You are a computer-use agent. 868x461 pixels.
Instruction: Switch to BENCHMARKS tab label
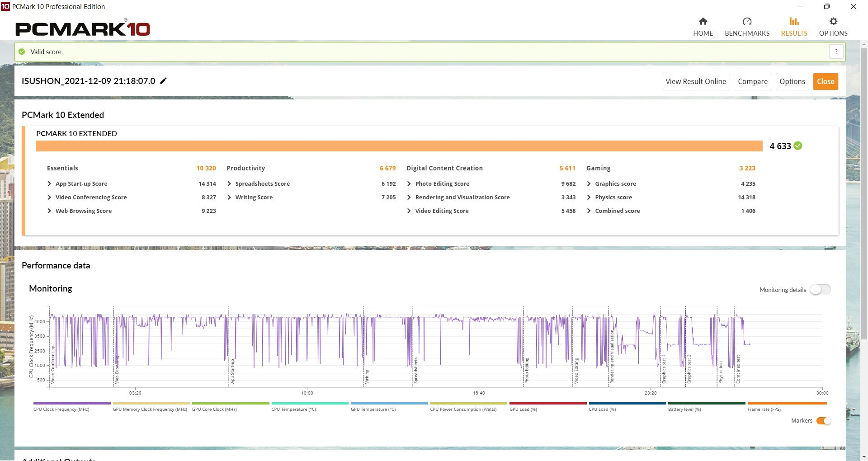pos(747,33)
